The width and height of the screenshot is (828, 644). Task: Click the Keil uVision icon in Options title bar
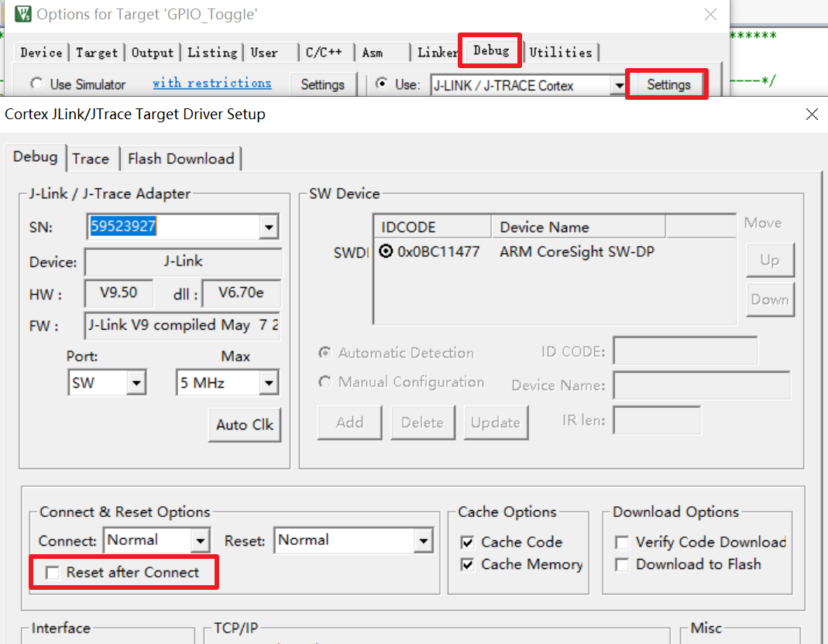[22, 14]
